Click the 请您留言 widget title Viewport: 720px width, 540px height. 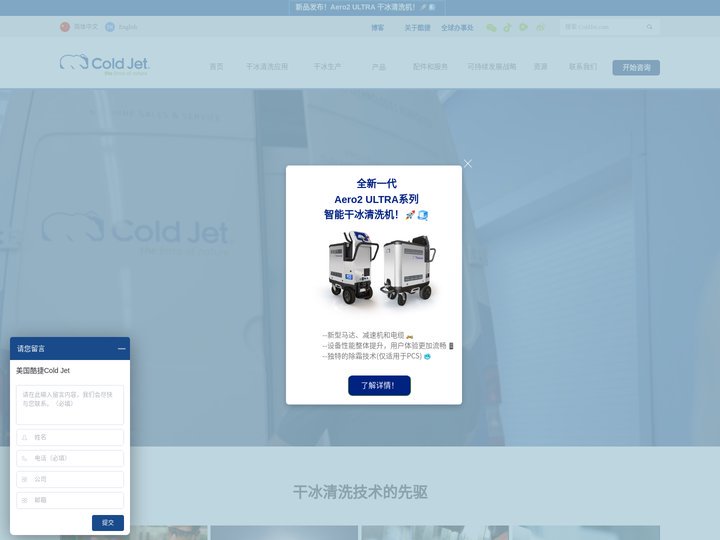pos(31,349)
